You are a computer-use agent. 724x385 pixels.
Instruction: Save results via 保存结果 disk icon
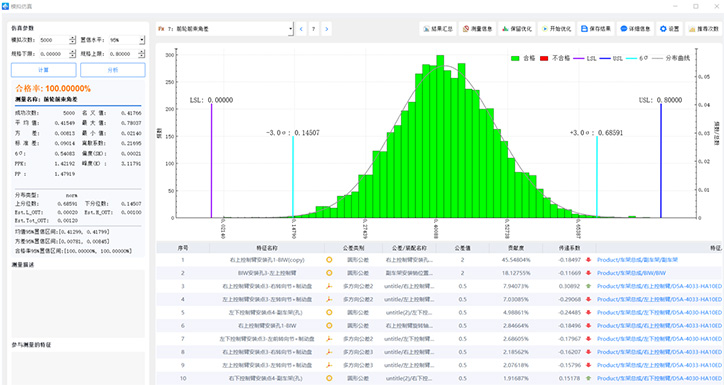596,29
